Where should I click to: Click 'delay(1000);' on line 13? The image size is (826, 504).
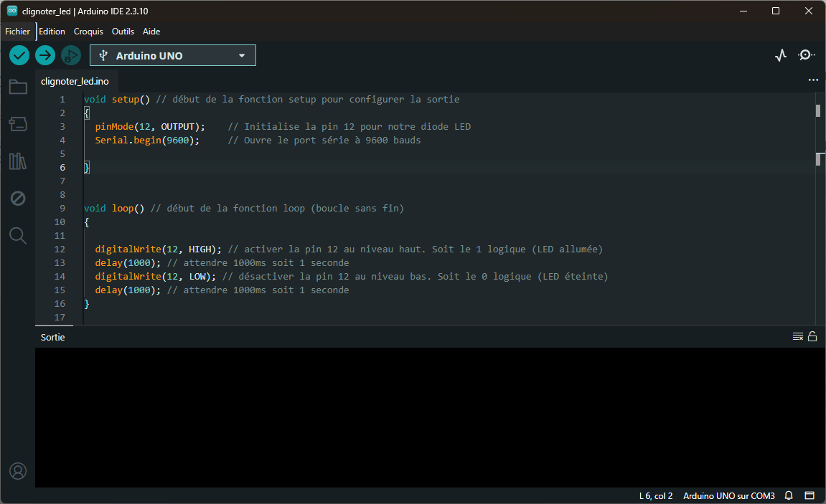click(128, 263)
